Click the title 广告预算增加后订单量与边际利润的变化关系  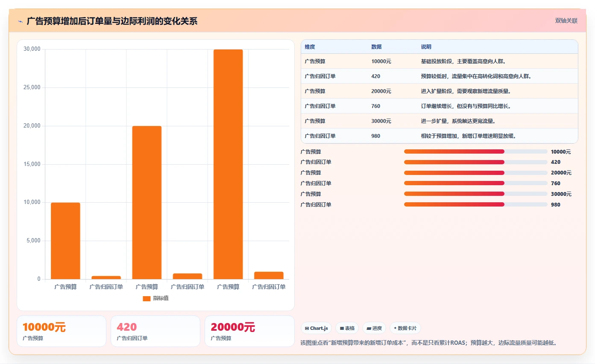click(x=112, y=21)
